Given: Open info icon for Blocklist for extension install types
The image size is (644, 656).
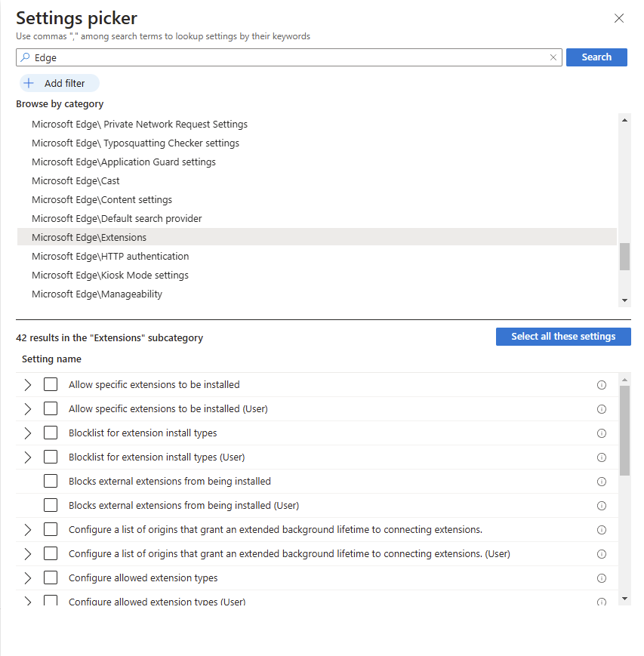Looking at the screenshot, I should click(x=601, y=433).
